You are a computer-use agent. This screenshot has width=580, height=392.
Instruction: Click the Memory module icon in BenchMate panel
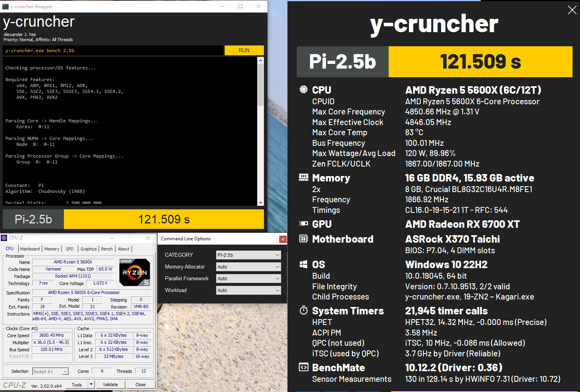click(304, 178)
